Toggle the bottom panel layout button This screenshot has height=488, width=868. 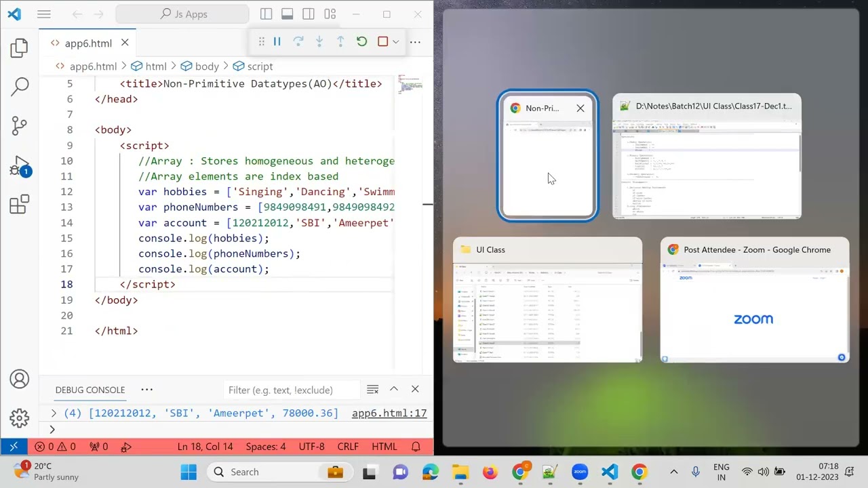click(x=288, y=14)
